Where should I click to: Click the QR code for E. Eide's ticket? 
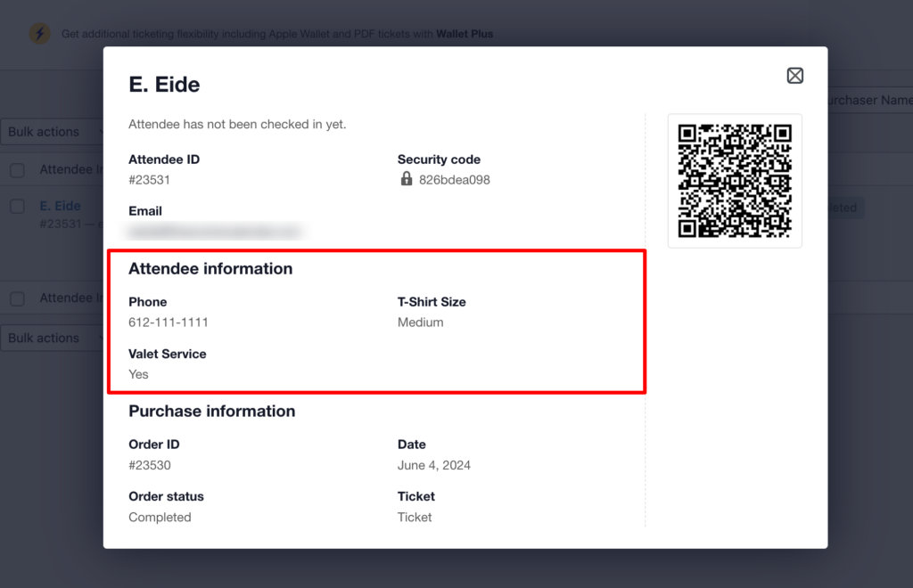734,180
